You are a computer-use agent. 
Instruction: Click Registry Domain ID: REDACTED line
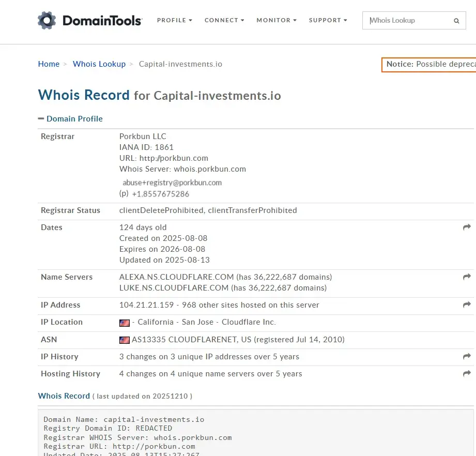click(x=108, y=429)
